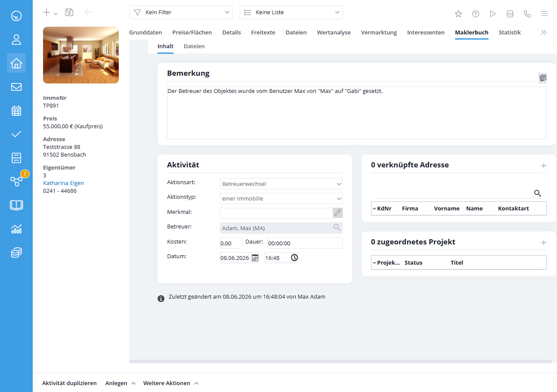Viewport: 557px width, 392px height.
Task: Click the Kosten input field
Action: tap(231, 243)
